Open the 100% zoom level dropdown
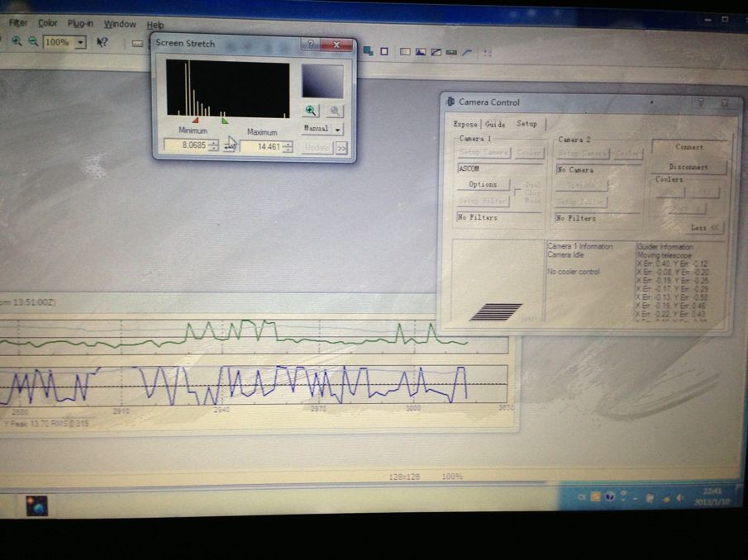The width and height of the screenshot is (748, 560). tap(80, 42)
